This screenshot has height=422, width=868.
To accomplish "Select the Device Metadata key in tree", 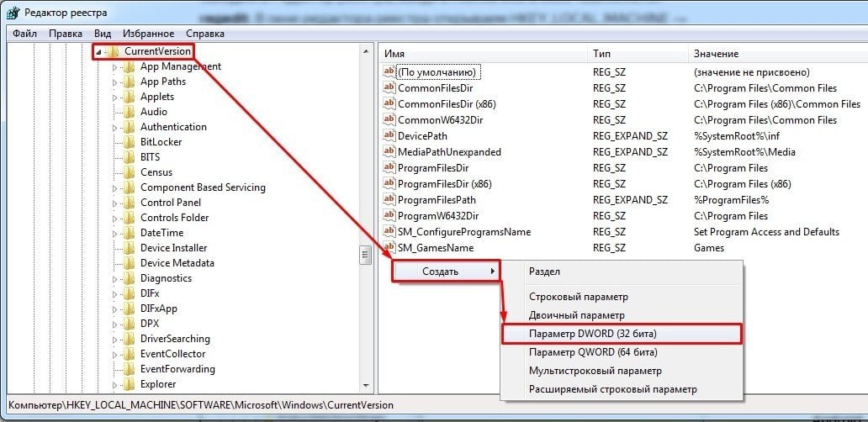I will 177,263.
